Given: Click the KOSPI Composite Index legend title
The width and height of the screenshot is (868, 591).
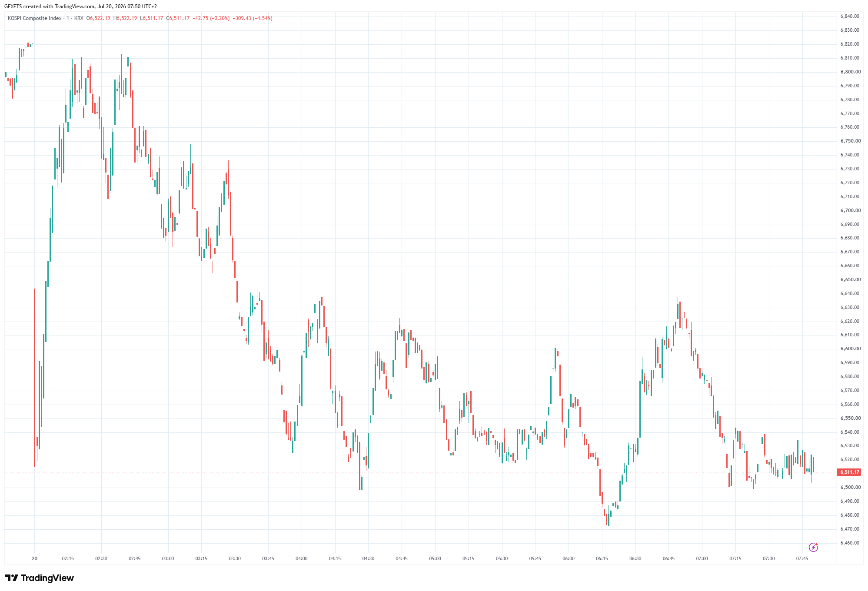Looking at the screenshot, I should click(x=35, y=18).
